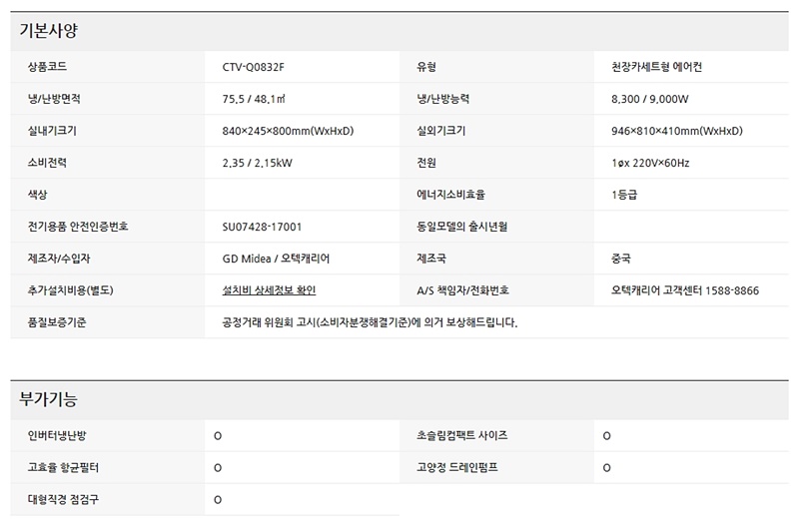Click the 8,300 / 9,000W capacity value
Viewport: 799px width, 532px height.
pos(650,100)
